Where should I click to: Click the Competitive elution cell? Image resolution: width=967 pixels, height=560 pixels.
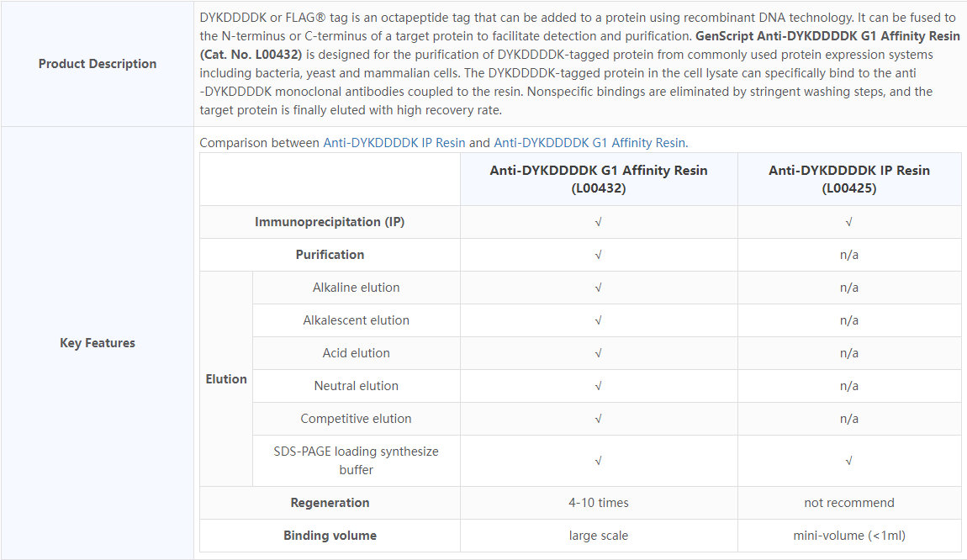click(357, 419)
